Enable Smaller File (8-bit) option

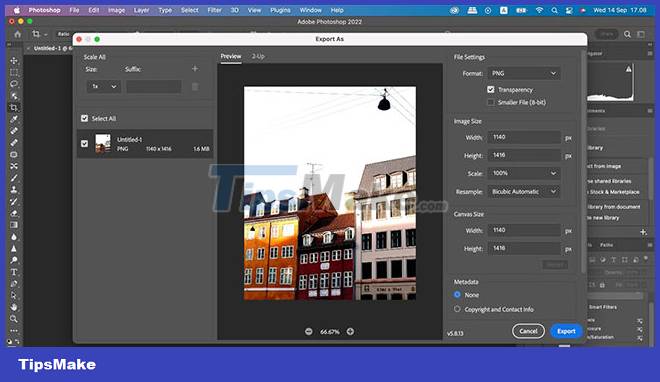(491, 102)
